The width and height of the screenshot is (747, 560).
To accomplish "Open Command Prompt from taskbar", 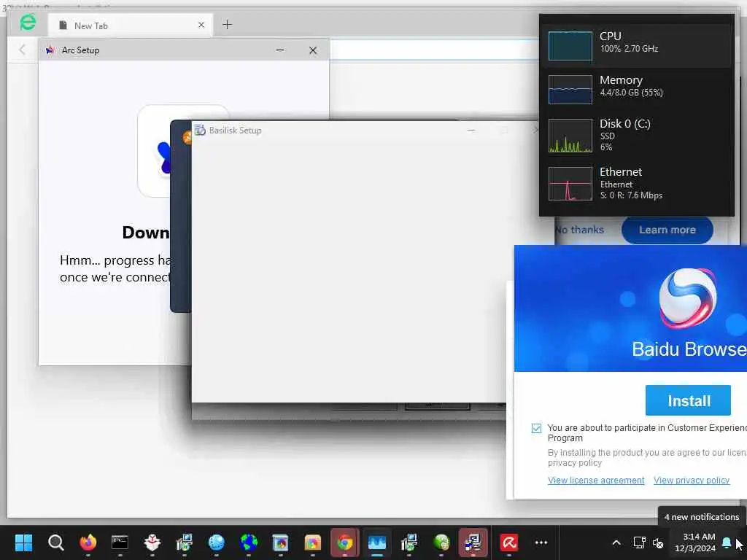I will point(120,542).
